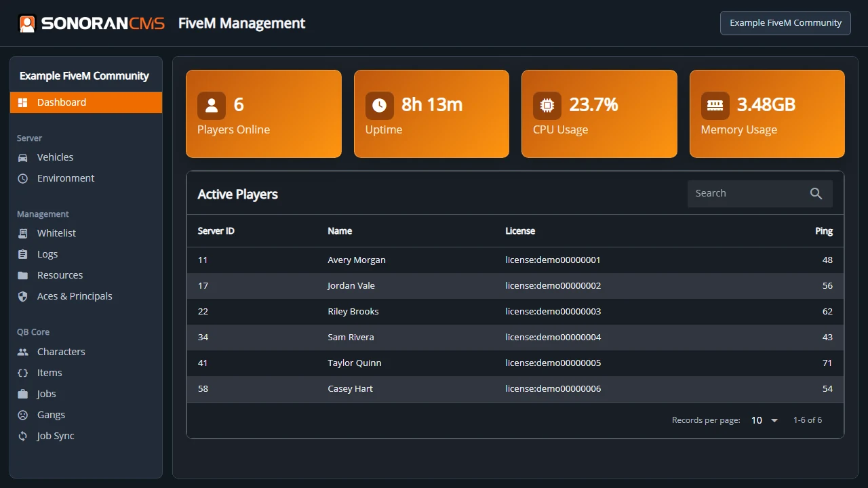868x488 pixels.
Task: Open the Job Sync page
Action: click(x=86, y=436)
